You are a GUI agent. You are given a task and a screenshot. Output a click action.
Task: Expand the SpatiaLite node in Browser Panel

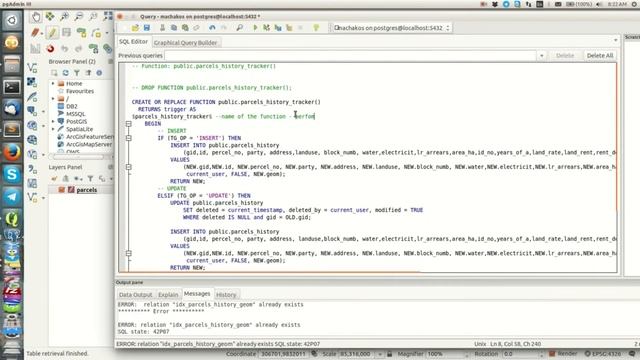pyautogui.click(x=53, y=129)
